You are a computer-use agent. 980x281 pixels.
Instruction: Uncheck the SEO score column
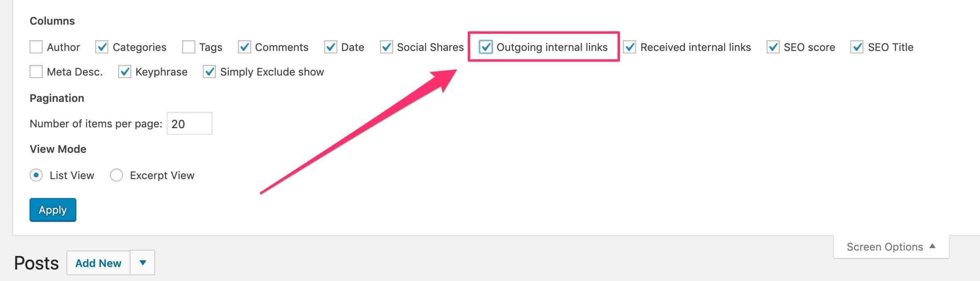pyautogui.click(x=773, y=47)
